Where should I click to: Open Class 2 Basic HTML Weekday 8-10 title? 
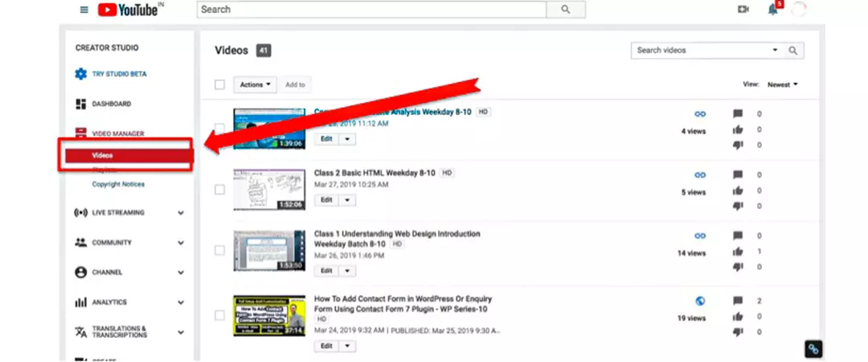[375, 173]
